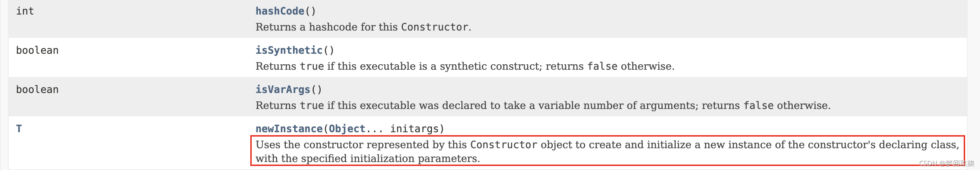Click the T return type link
This screenshot has height=170, width=980.
(x=19, y=129)
